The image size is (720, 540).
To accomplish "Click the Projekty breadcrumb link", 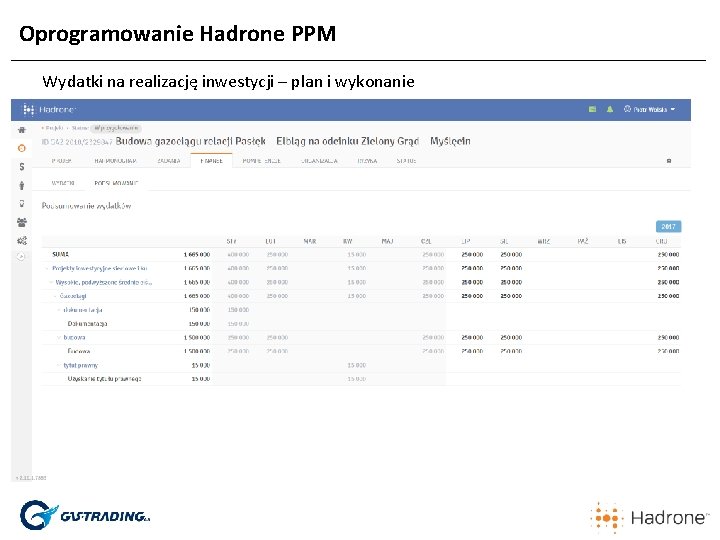I will pyautogui.click(x=54, y=128).
